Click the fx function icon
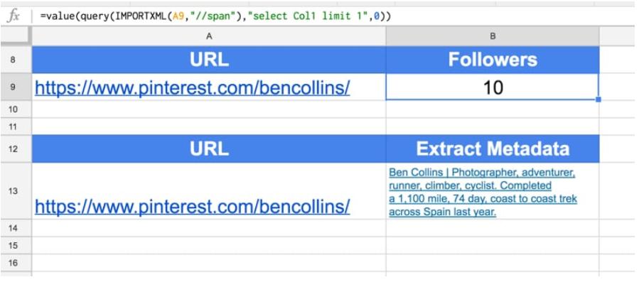644x287 pixels. [x=12, y=15]
